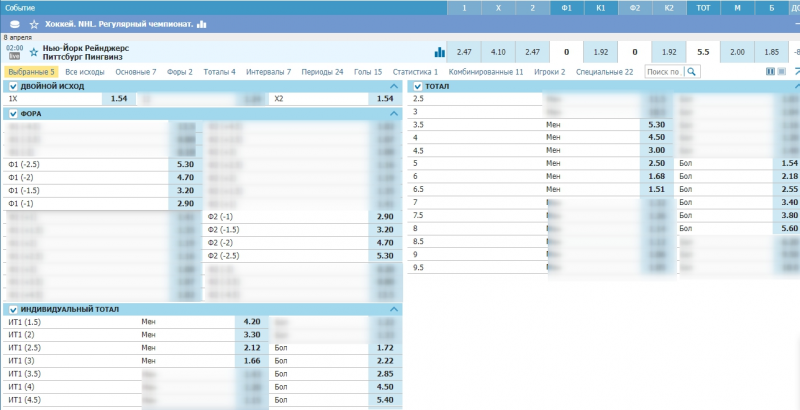Click the Поиск search input field

coord(663,72)
